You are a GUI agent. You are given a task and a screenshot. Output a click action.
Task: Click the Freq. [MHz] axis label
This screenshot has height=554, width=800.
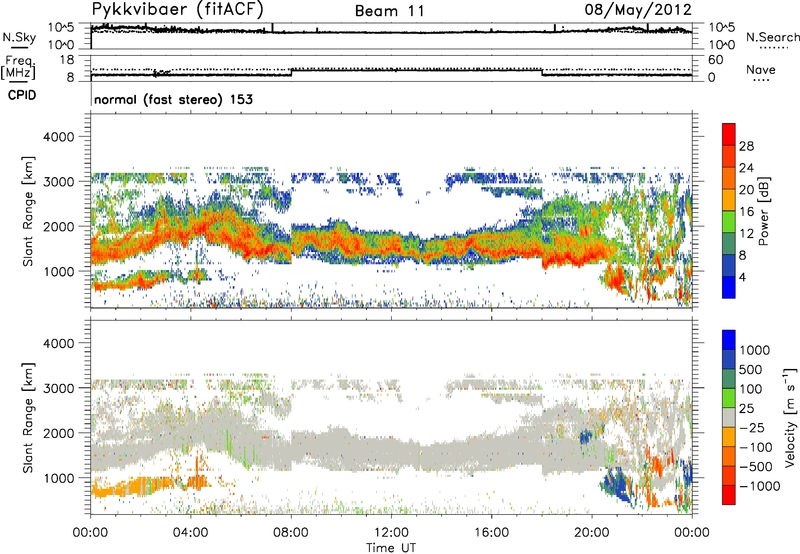pos(19,68)
